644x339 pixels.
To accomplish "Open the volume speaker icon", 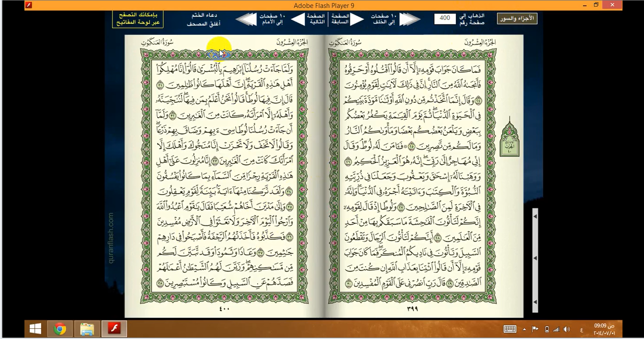I will [567, 329].
